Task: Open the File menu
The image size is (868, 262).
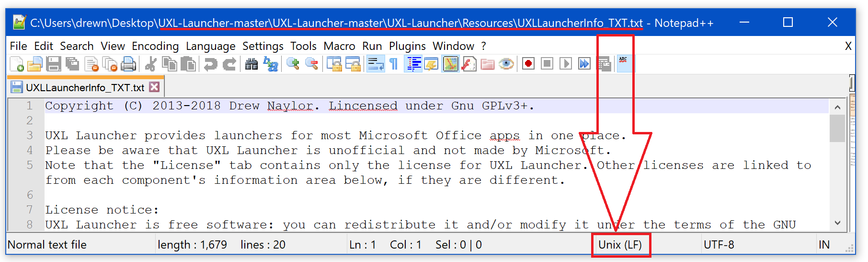Action: click(19, 46)
